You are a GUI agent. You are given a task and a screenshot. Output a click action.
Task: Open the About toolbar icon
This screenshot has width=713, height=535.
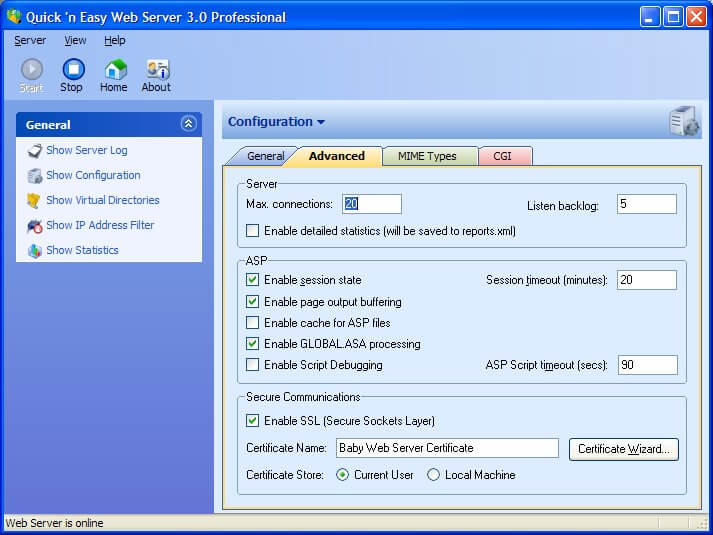coord(157,69)
